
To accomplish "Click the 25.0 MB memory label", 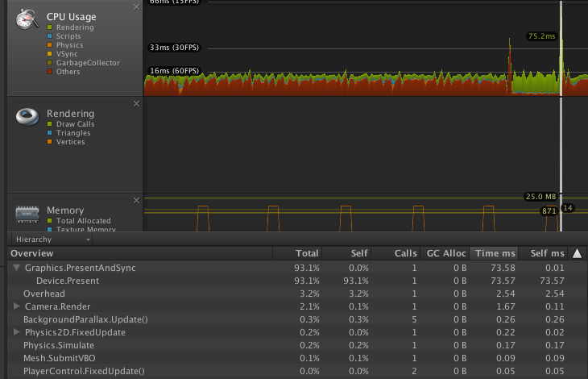I will coord(540,197).
